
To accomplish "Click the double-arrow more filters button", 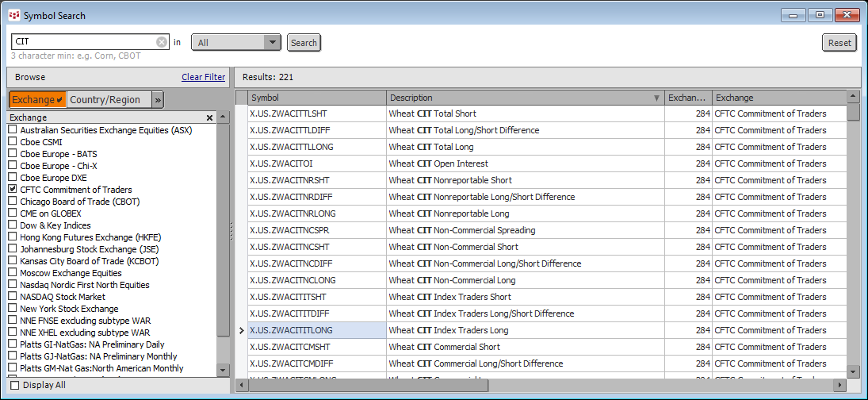I will (x=157, y=99).
